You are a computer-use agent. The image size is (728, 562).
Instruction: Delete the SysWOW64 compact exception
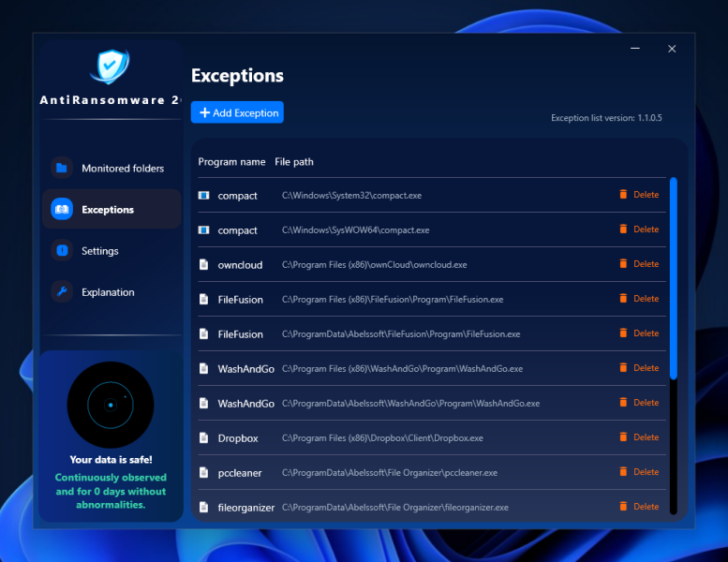tap(639, 229)
